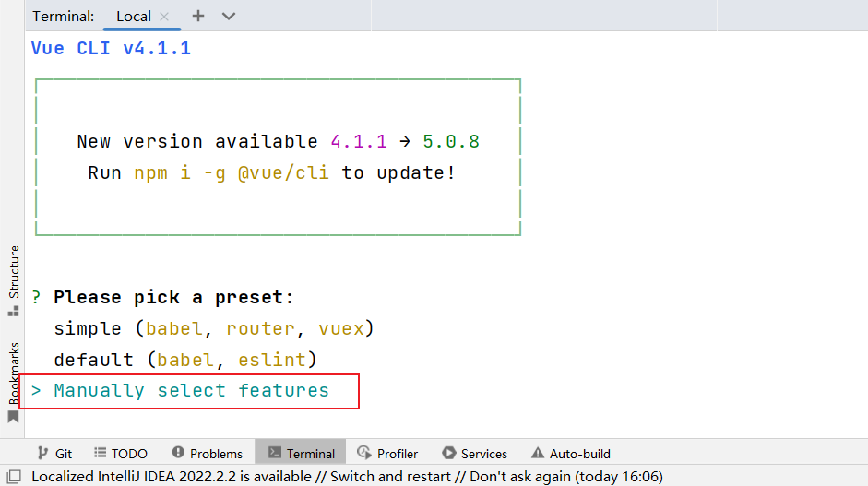Image resolution: width=868 pixels, height=486 pixels.
Task: Click the 'Terminal:' panel label
Action: [x=63, y=17]
